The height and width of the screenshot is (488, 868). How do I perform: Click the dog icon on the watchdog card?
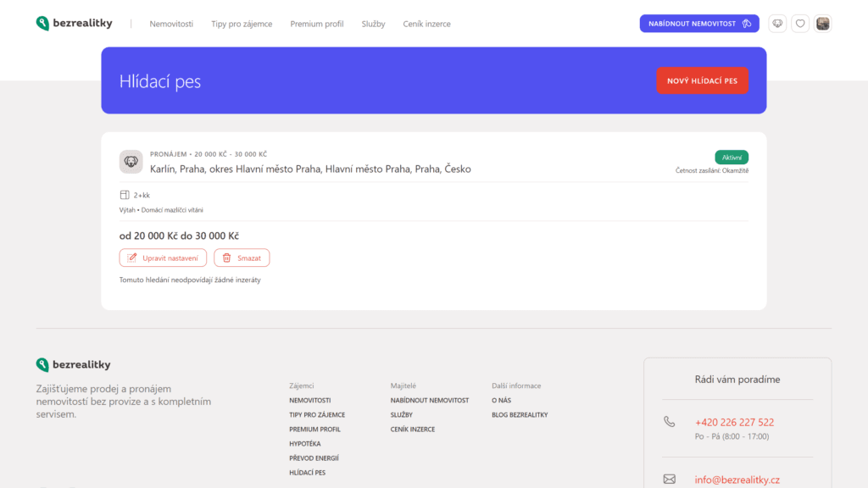pyautogui.click(x=131, y=162)
